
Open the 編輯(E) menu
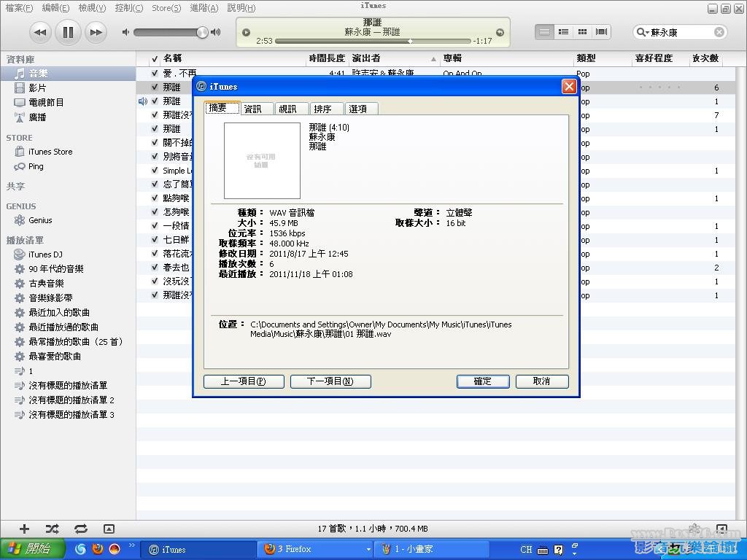click(x=55, y=8)
